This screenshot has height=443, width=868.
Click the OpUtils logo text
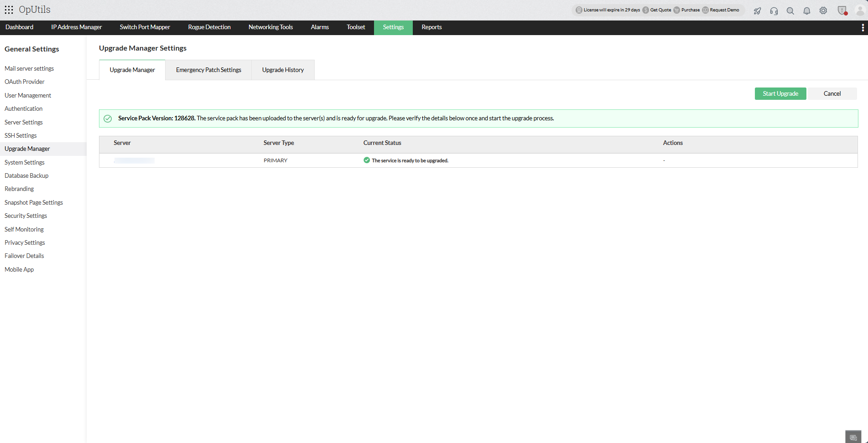35,10
